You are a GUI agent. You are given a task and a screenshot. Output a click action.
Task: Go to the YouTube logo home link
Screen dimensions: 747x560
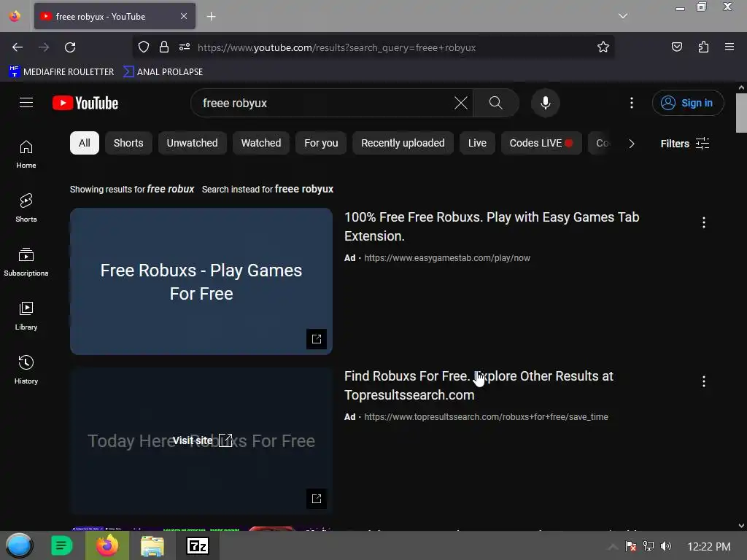(85, 103)
